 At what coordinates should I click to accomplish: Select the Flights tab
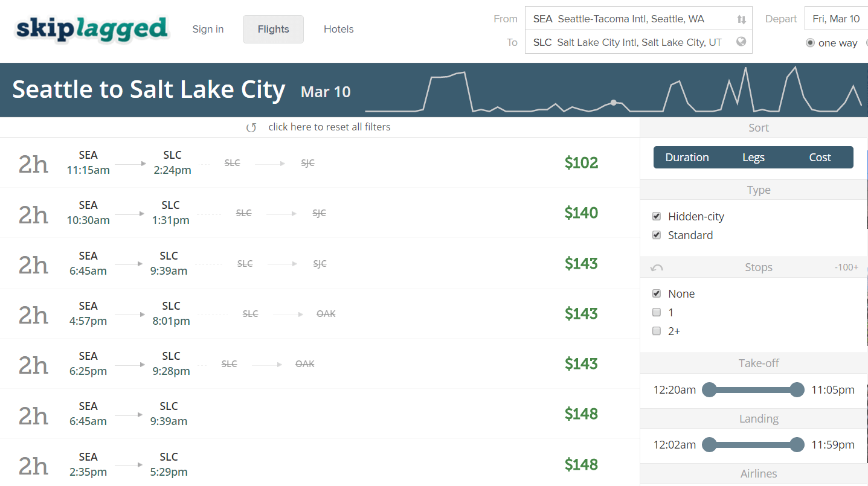(273, 29)
